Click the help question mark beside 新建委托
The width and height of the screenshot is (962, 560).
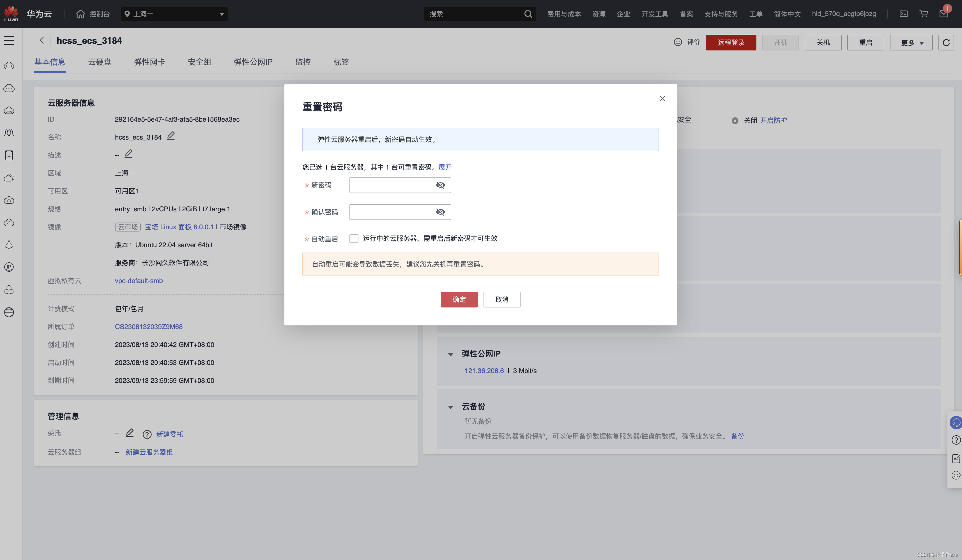(147, 434)
